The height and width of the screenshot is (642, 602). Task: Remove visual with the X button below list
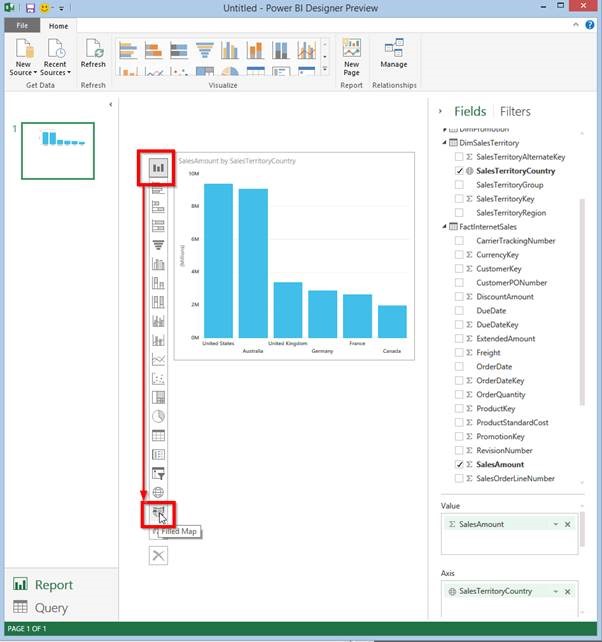coord(158,556)
